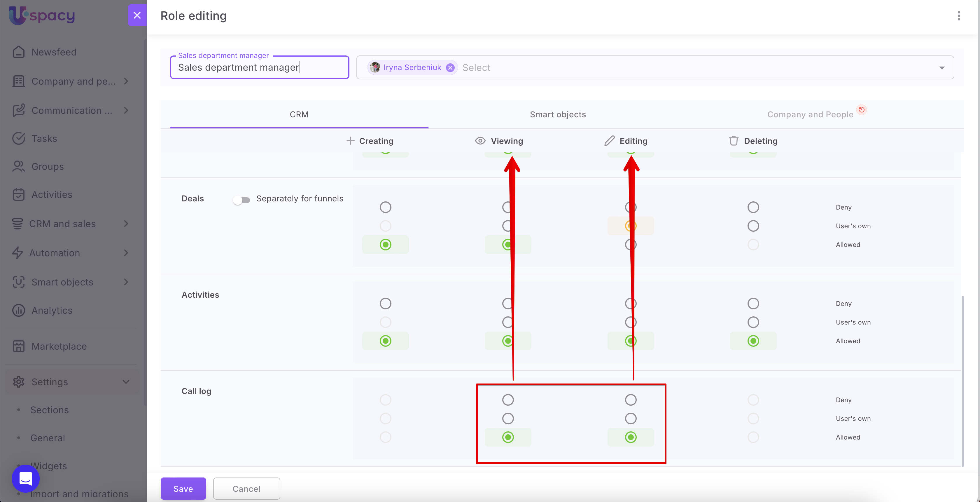Switch to the Smart objects tab
This screenshot has height=502, width=980.
[558, 115]
